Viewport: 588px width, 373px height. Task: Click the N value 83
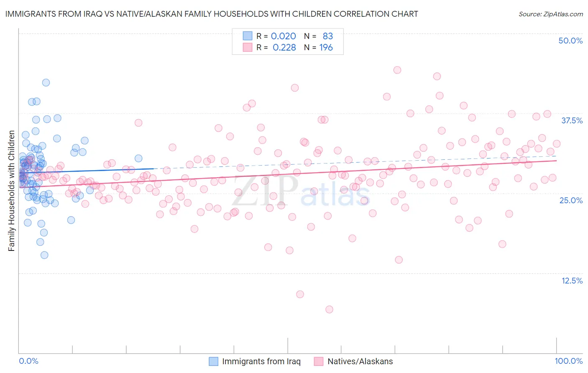[328, 36]
